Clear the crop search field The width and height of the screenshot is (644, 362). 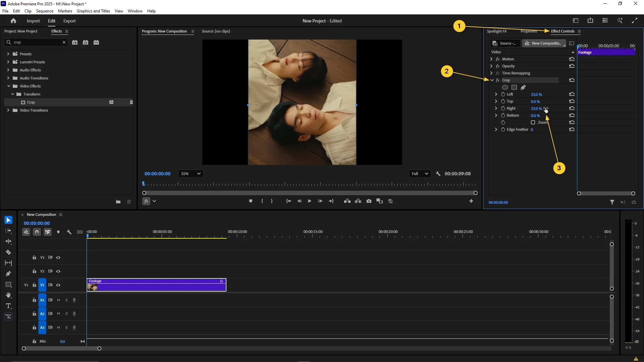point(64,42)
